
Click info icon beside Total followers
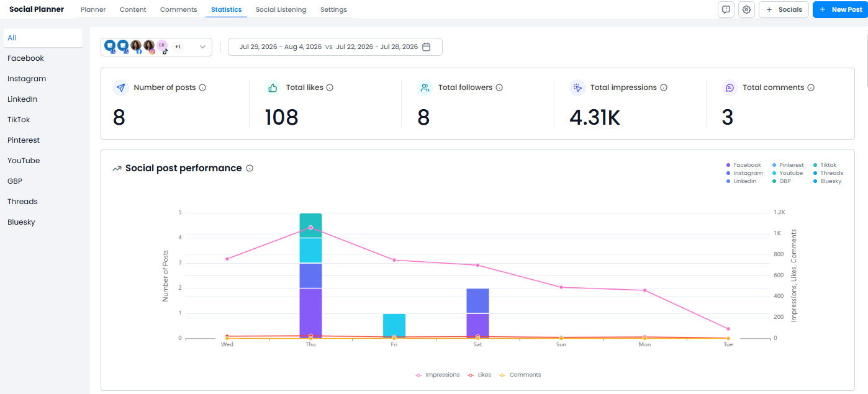click(499, 87)
